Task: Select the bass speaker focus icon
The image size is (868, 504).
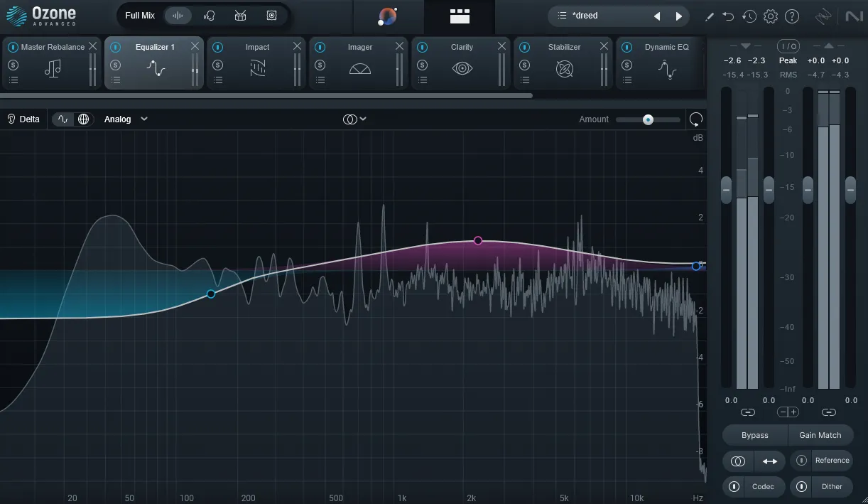Action: click(x=271, y=16)
